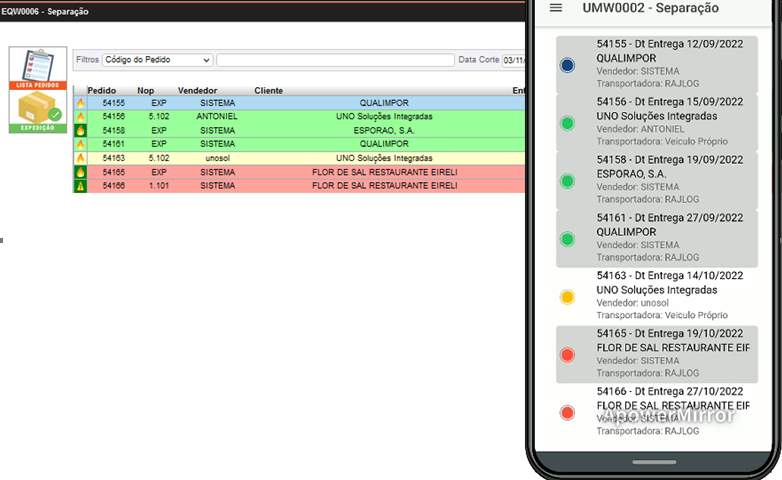Click UNO Soluções Integradas in yellow row 54163
The height and width of the screenshot is (480, 782).
click(x=384, y=158)
